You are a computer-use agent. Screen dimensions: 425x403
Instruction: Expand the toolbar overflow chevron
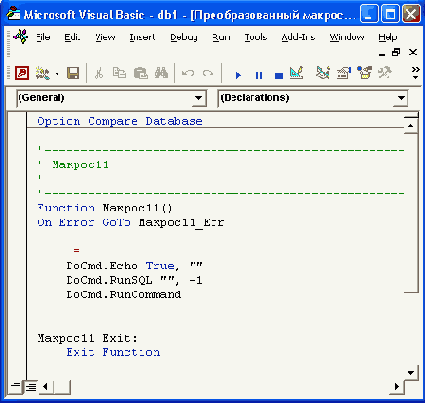tap(415, 73)
